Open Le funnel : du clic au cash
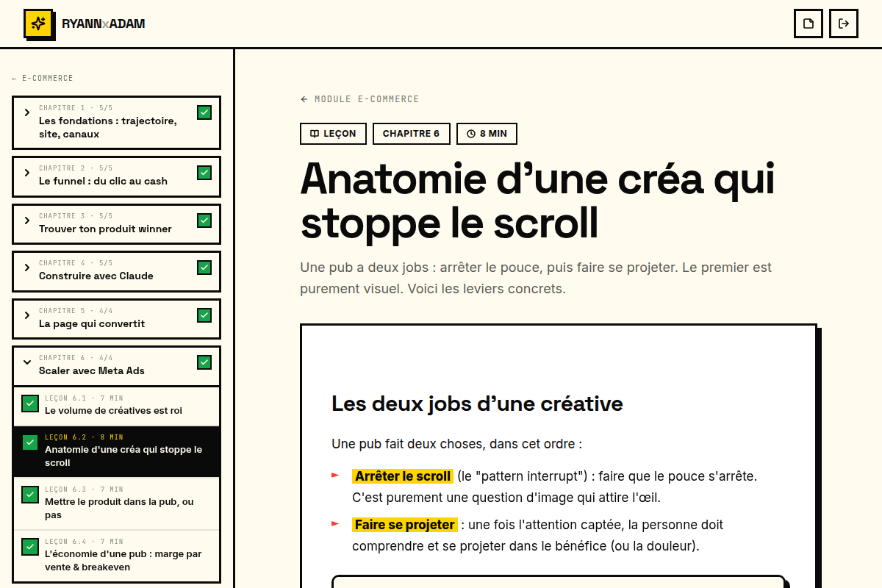This screenshot has height=588, width=882. (103, 182)
